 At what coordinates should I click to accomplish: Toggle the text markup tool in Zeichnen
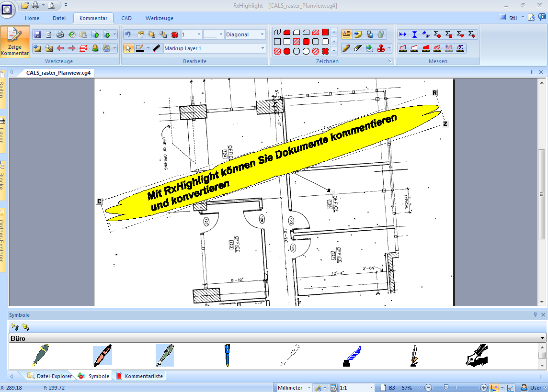coord(346,34)
